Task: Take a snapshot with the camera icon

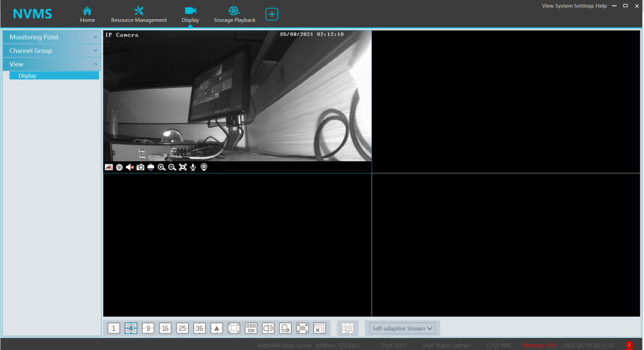Action: click(x=140, y=167)
